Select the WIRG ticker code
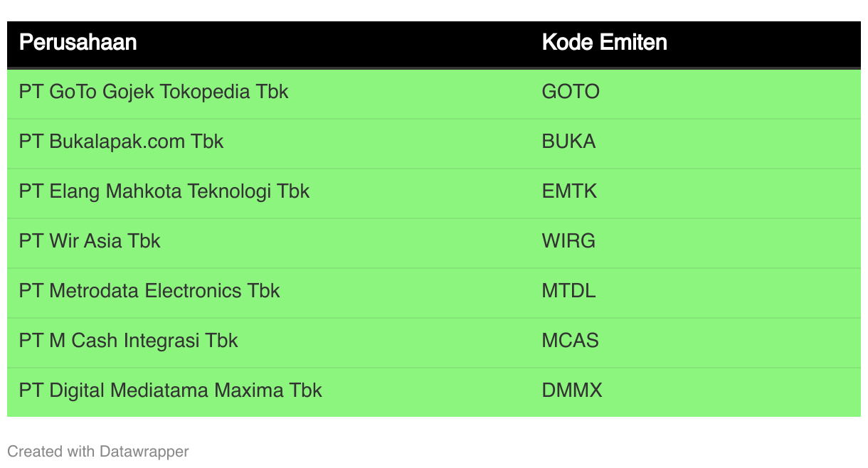The width and height of the screenshot is (868, 468). [x=568, y=241]
